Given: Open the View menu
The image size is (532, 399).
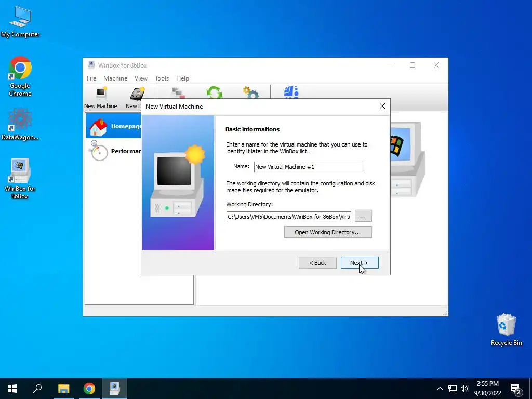Looking at the screenshot, I should [x=141, y=78].
